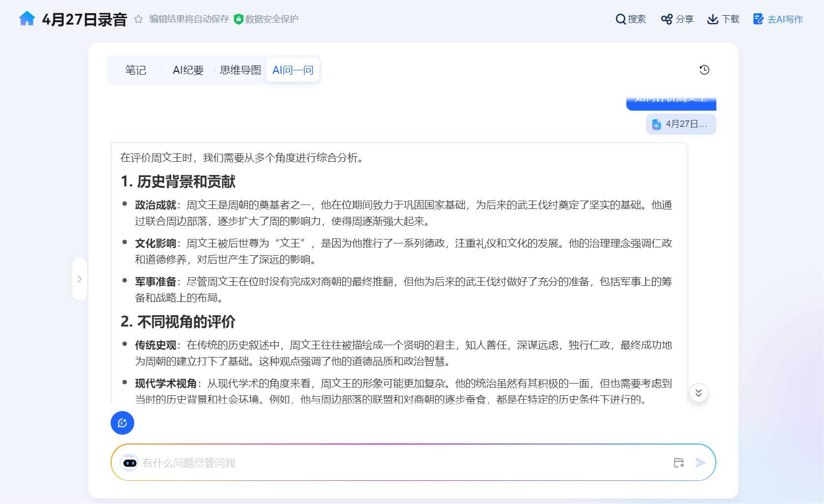Send message with paper plane icon
Viewport: 824px width, 504px height.
[701, 463]
